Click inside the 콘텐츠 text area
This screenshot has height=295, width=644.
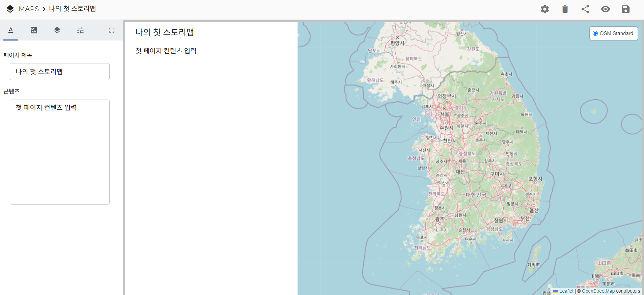60,152
